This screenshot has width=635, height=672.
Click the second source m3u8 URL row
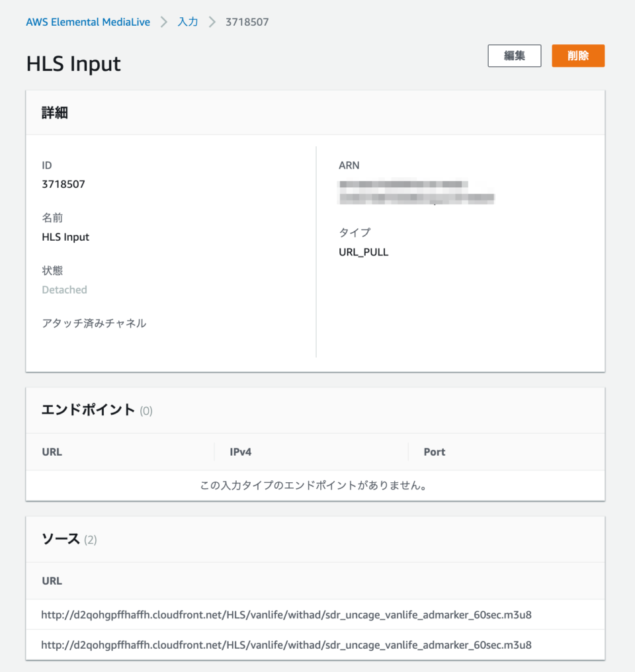[x=286, y=645]
